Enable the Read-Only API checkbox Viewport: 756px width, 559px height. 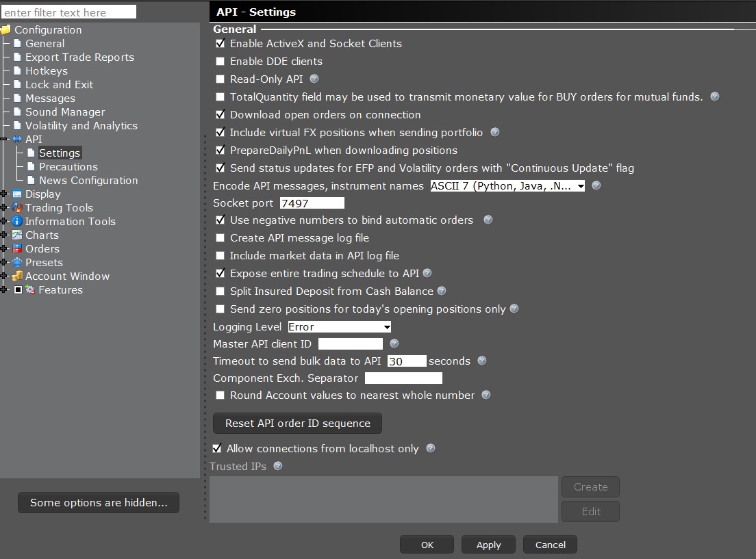[x=220, y=79]
